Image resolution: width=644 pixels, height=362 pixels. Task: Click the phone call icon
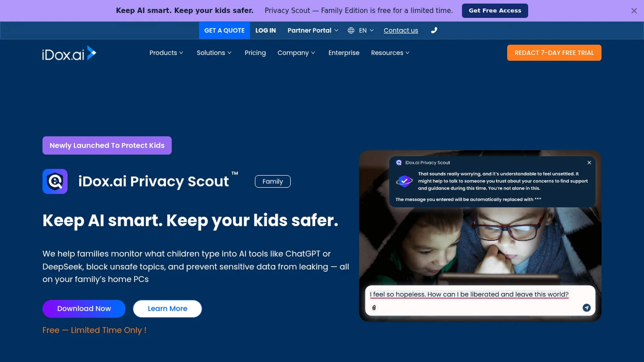(434, 30)
